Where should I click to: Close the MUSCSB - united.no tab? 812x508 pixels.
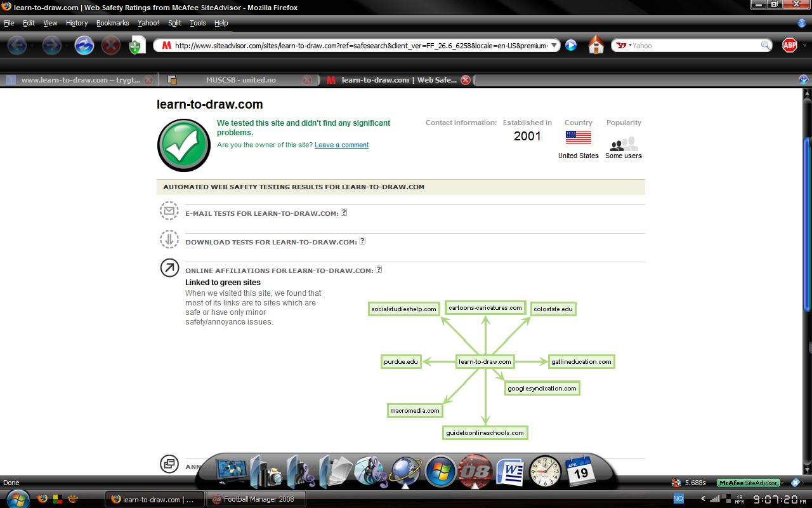point(307,80)
